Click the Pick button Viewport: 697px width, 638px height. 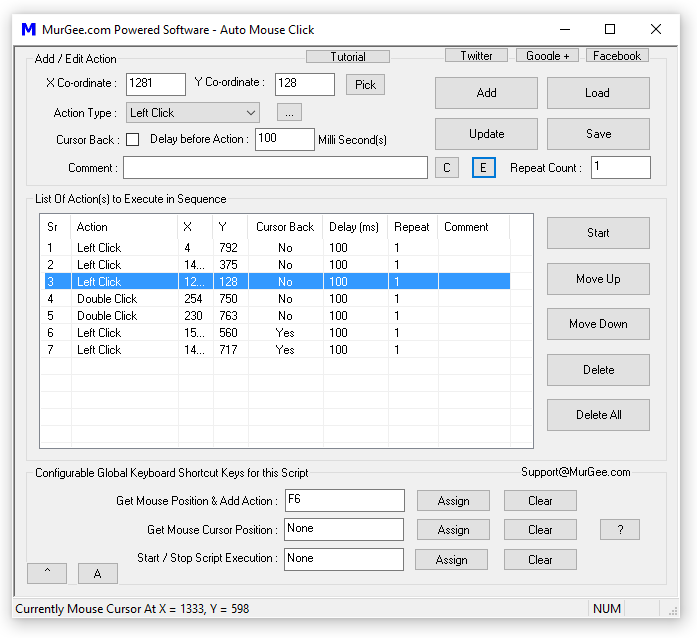click(365, 84)
